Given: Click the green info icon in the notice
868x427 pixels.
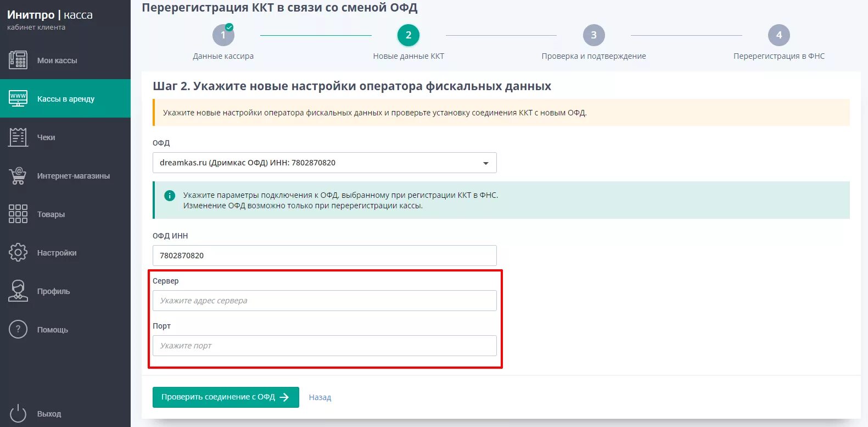Looking at the screenshot, I should pyautogui.click(x=170, y=195).
